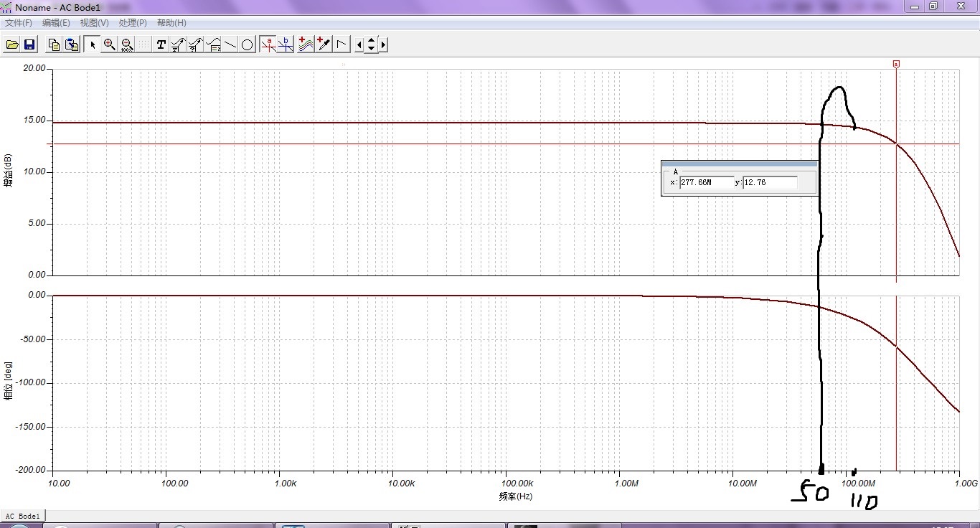Open a file with the folder icon
Image resolution: width=980 pixels, height=528 pixels.
click(11, 44)
